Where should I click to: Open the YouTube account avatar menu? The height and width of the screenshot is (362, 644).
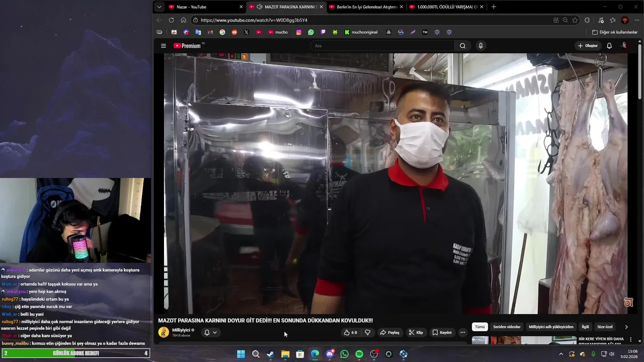click(x=624, y=46)
